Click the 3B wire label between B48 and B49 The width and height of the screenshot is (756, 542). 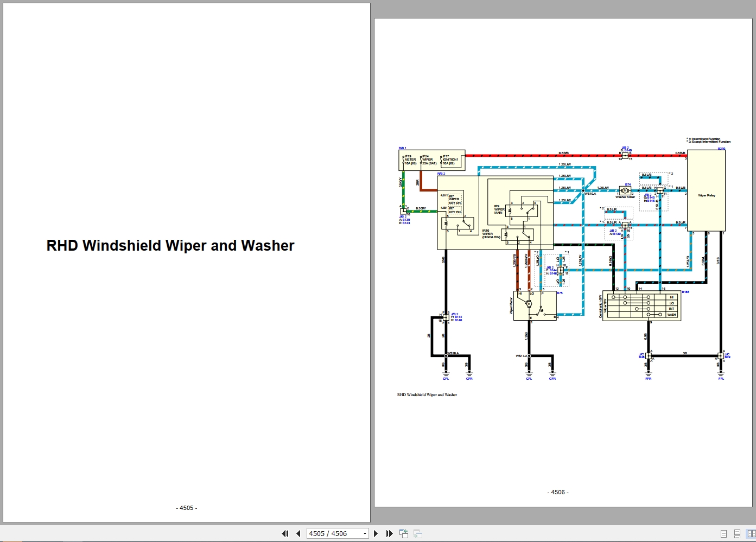pyautogui.click(x=685, y=353)
